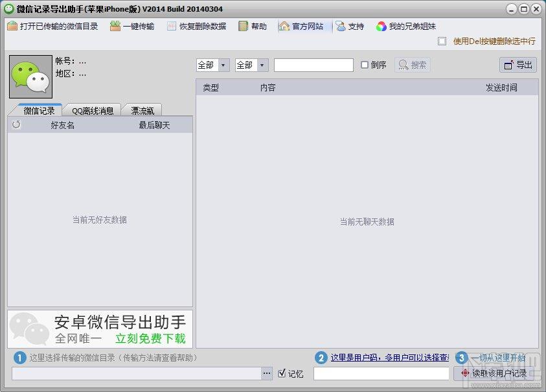
Task: Click the 读取该用户记录 button
Action: 494,373
